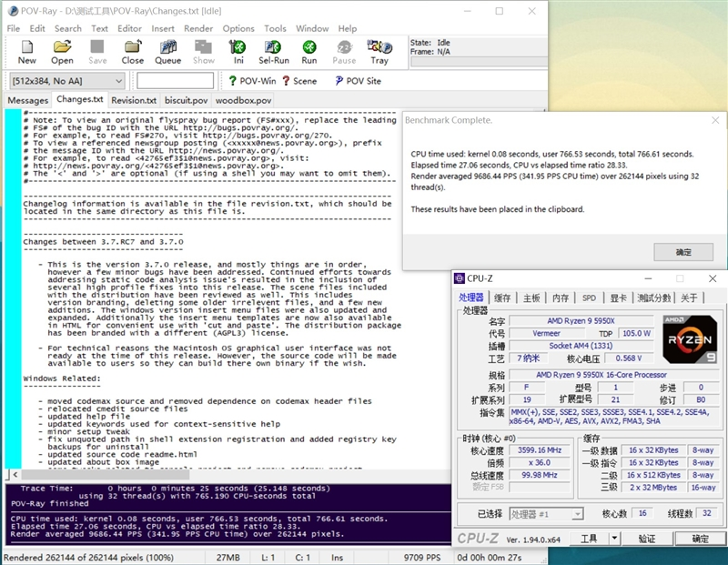Open the resolution preset dropdown [512x384, No AA]
This screenshot has height=565, width=728.
coord(67,81)
